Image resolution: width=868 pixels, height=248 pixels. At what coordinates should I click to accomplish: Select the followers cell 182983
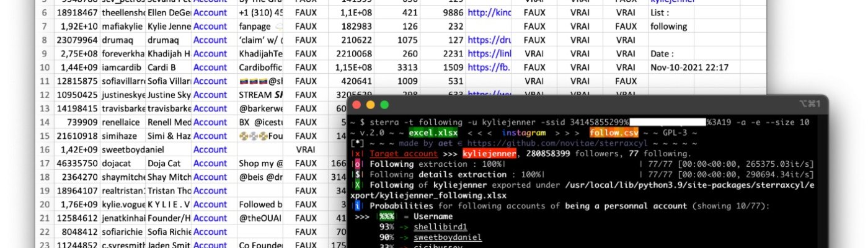coord(352,26)
